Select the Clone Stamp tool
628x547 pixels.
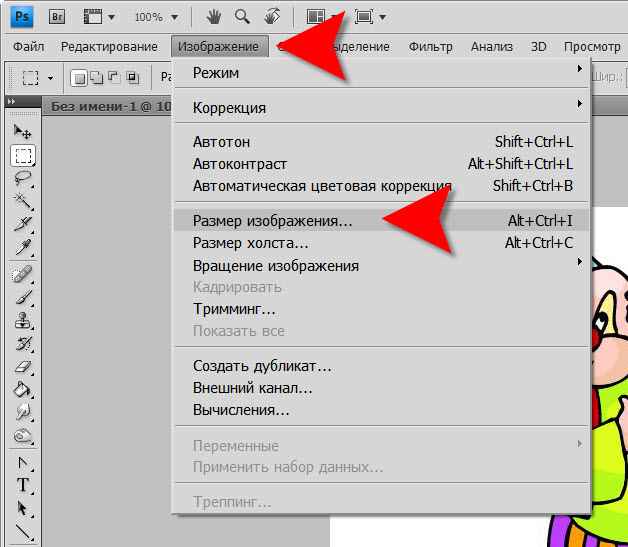click(x=22, y=321)
